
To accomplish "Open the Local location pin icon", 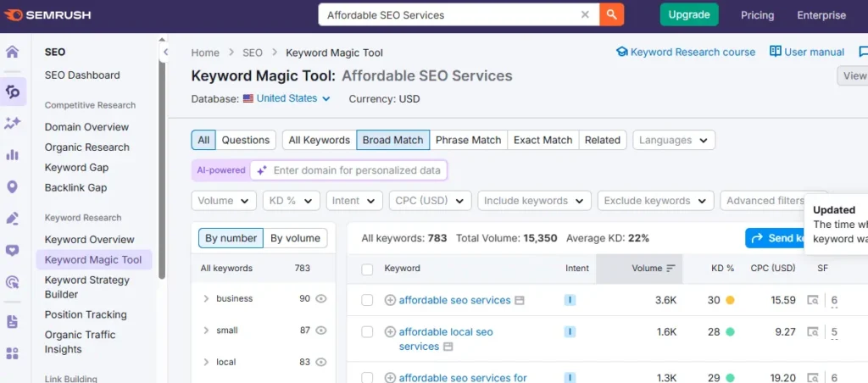I will coord(12,187).
